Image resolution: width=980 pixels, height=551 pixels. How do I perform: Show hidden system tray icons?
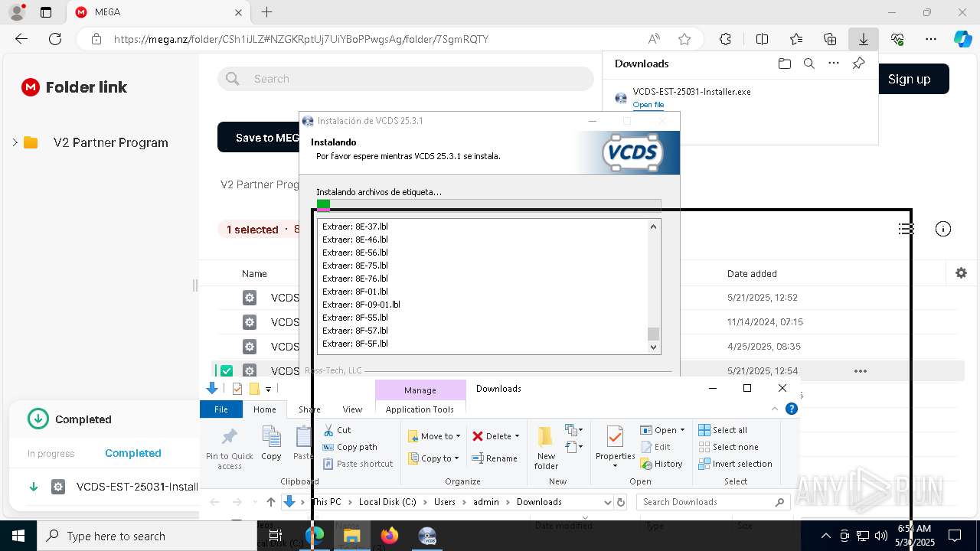(825, 536)
